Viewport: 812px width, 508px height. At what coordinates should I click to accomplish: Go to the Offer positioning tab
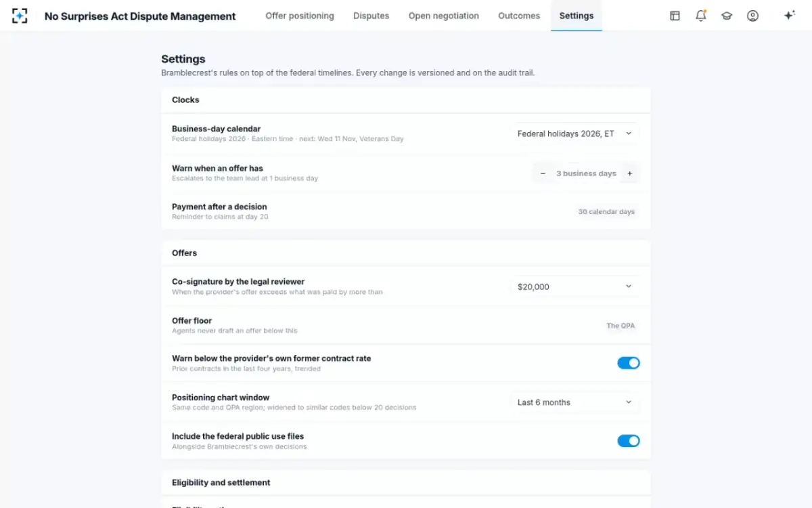300,16
